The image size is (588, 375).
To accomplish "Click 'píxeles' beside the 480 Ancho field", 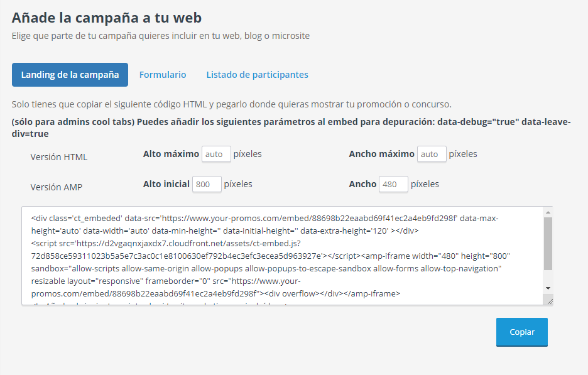I will [425, 184].
